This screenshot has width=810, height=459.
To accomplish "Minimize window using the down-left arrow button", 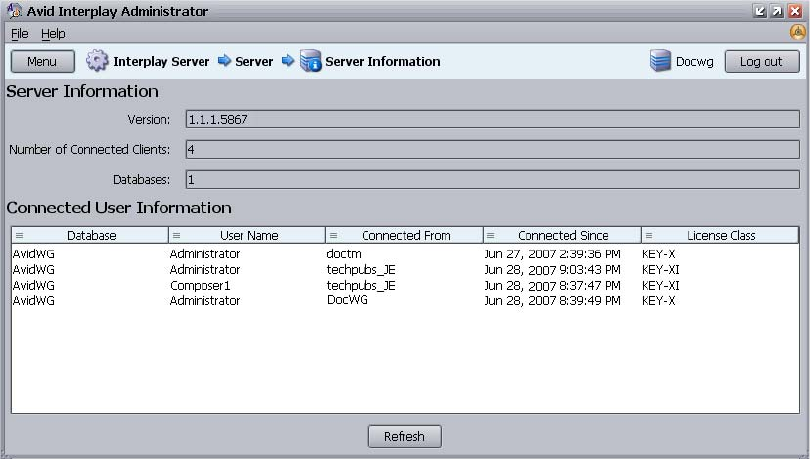I will [x=759, y=11].
